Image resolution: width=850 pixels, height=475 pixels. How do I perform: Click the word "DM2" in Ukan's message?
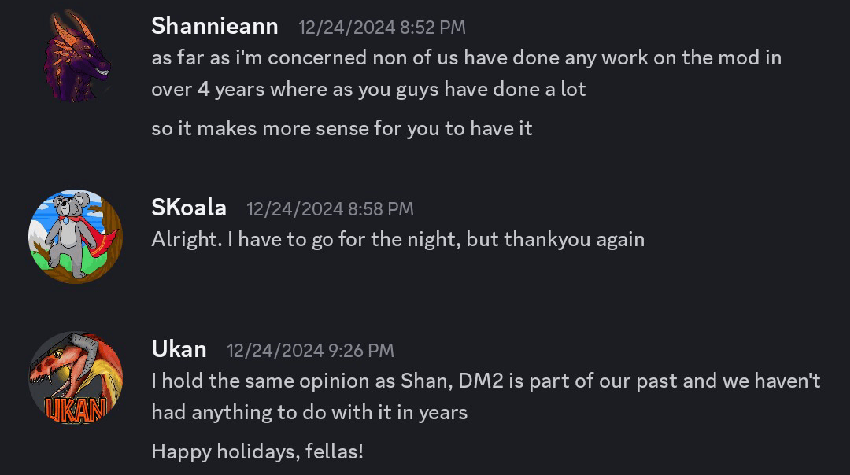pos(471,381)
